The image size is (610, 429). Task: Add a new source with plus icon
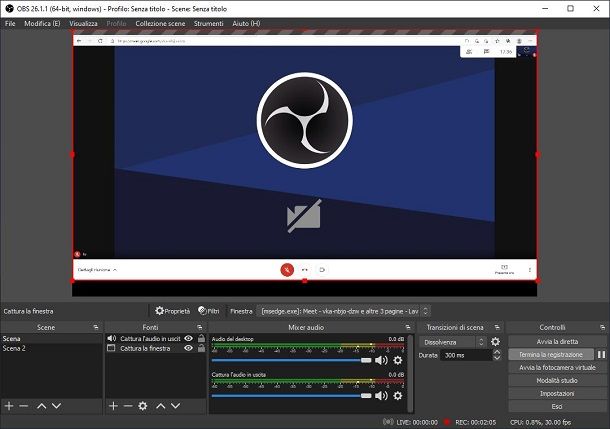pos(113,406)
